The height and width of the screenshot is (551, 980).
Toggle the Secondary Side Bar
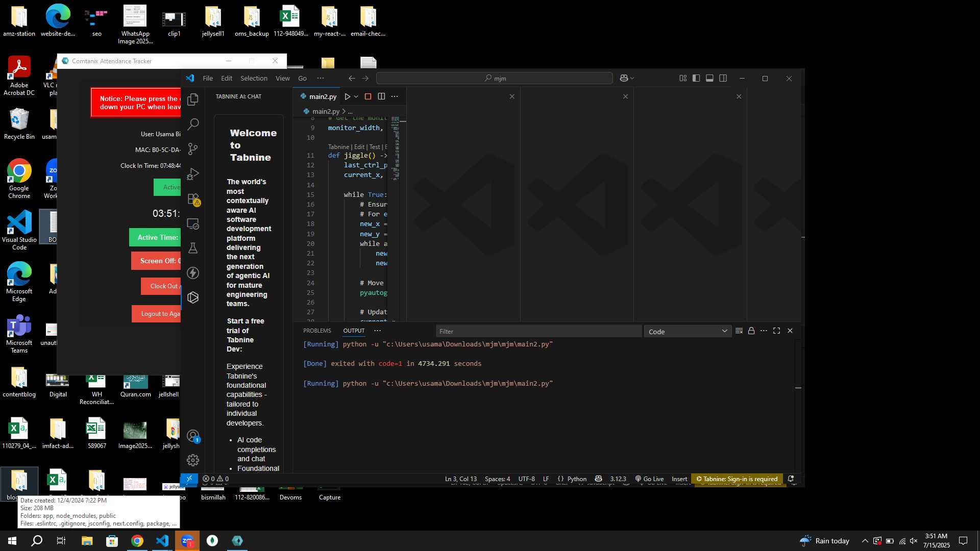(723, 78)
